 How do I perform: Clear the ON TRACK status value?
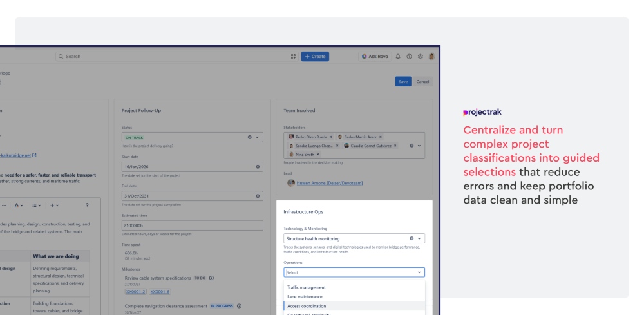pyautogui.click(x=249, y=137)
